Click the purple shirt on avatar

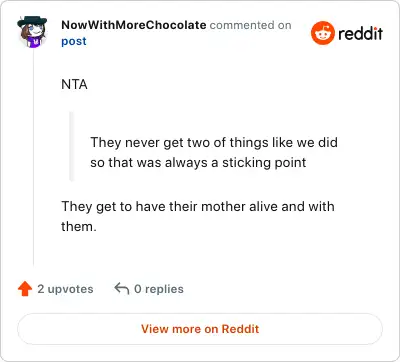pyautogui.click(x=34, y=42)
